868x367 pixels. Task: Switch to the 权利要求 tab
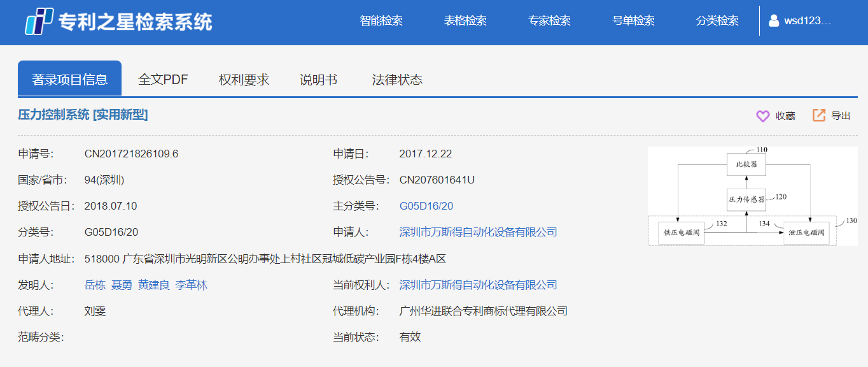point(244,80)
